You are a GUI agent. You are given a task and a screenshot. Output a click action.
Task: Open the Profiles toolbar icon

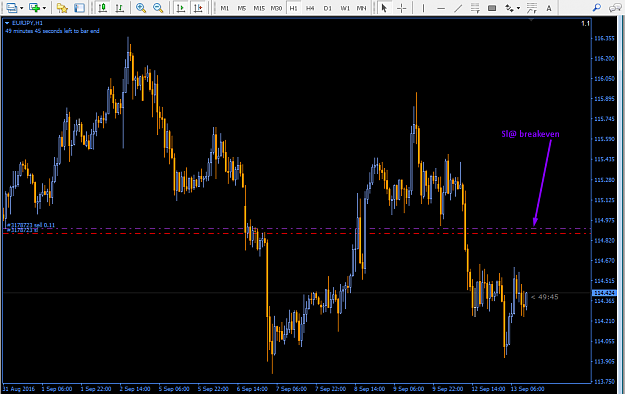point(12,8)
